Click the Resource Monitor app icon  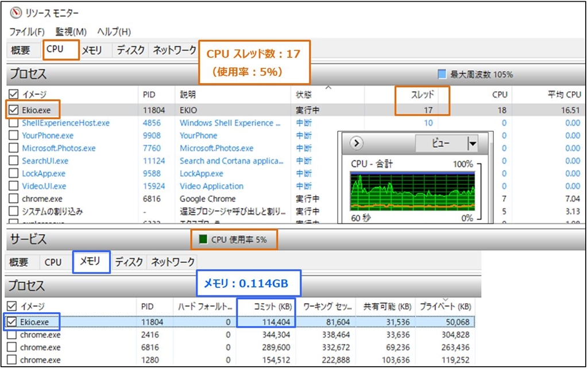[x=16, y=13]
